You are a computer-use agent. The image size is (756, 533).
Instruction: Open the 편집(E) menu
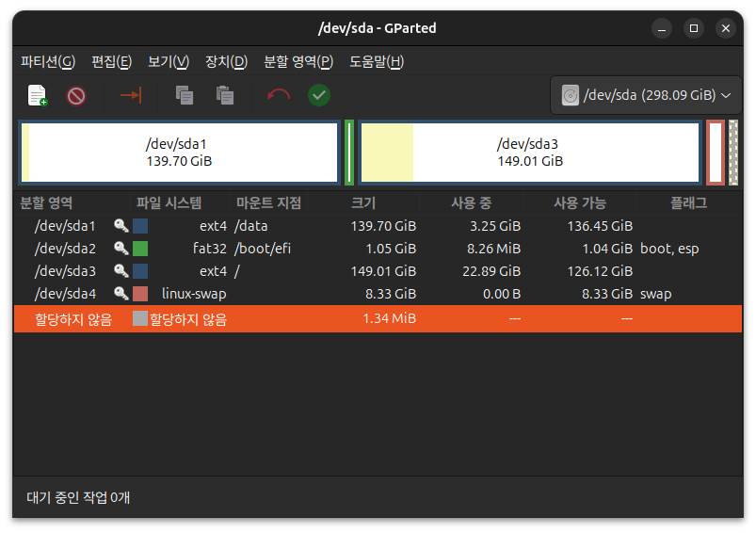pyautogui.click(x=111, y=62)
